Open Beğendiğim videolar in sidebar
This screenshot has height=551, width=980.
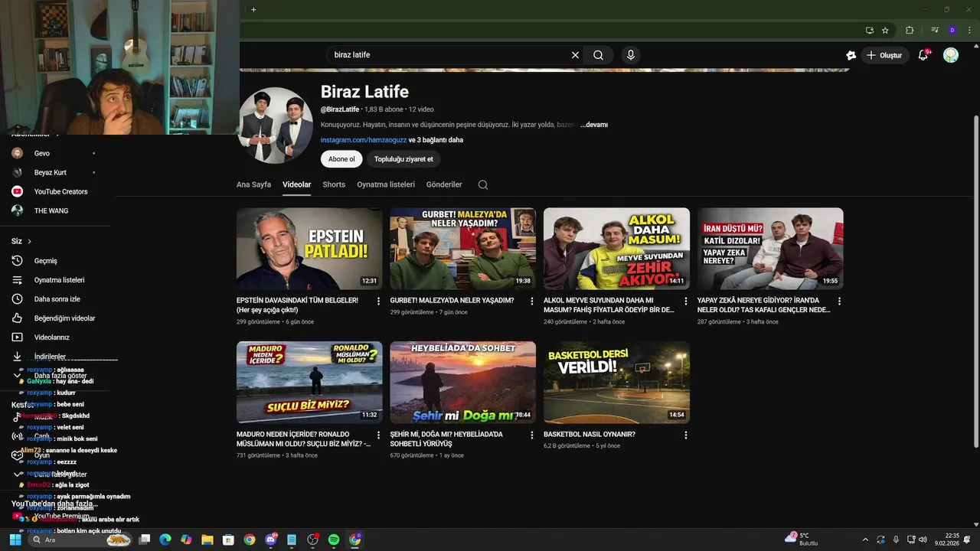(54, 318)
